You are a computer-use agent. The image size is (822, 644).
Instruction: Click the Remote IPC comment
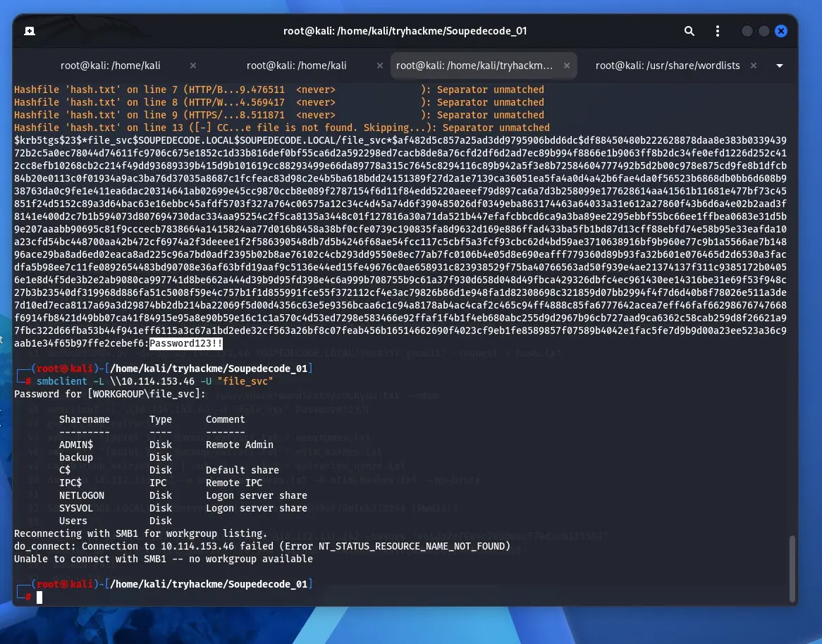(234, 483)
